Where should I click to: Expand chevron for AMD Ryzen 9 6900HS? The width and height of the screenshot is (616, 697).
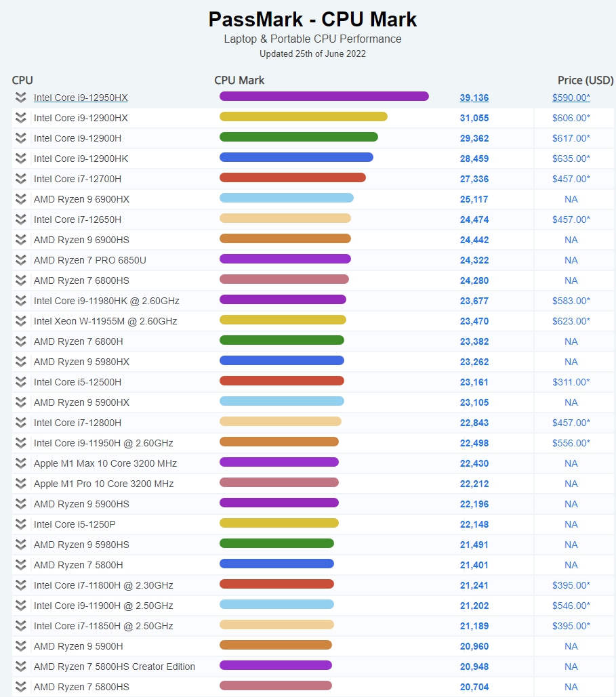[20, 240]
